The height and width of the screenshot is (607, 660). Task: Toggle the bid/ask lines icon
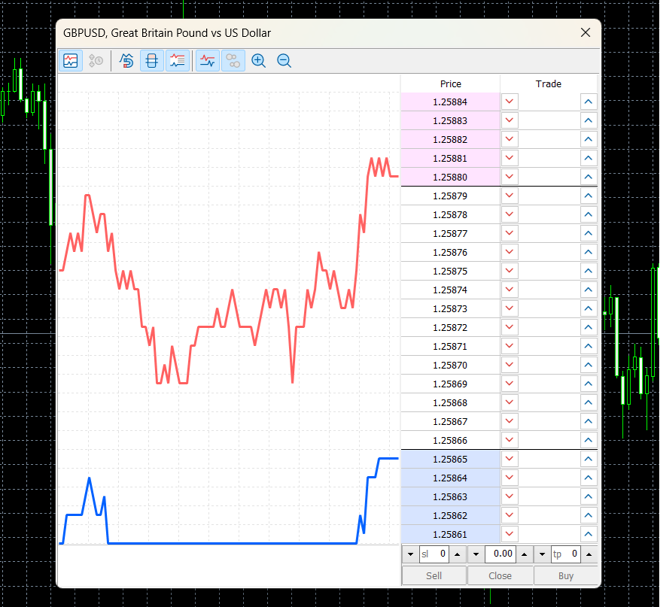(x=208, y=61)
